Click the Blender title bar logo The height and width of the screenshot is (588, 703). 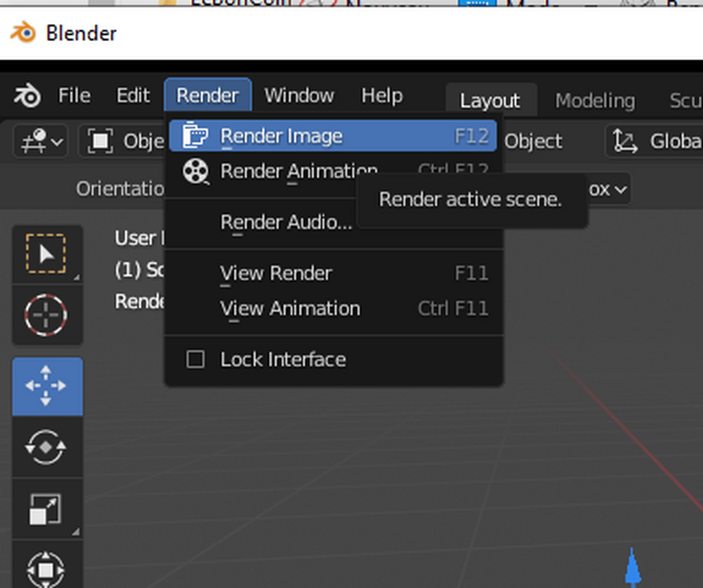23,33
